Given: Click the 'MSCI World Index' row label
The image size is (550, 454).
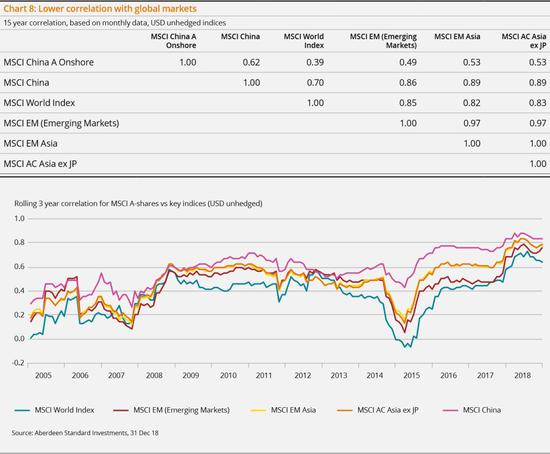Looking at the screenshot, I should pyautogui.click(x=39, y=103).
